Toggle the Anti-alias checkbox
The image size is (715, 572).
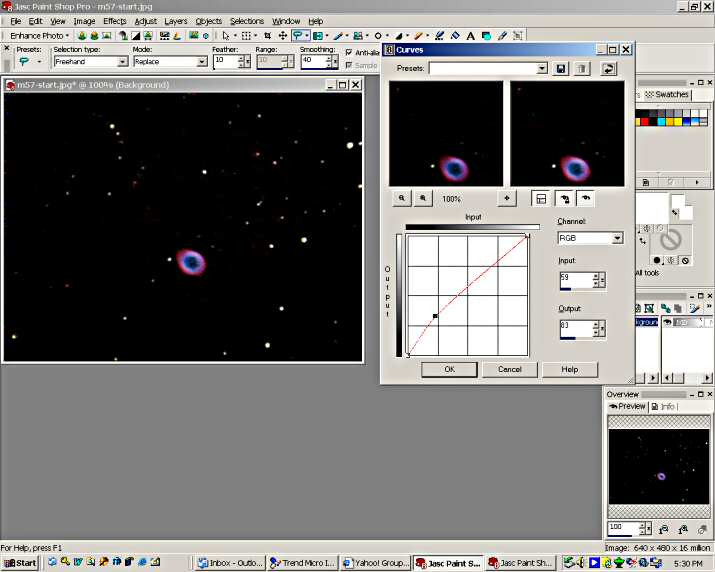pos(349,53)
